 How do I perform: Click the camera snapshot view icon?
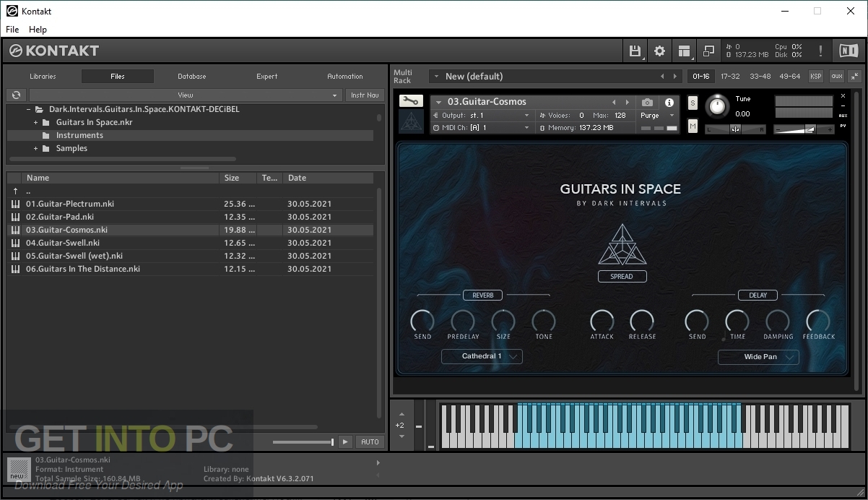pyautogui.click(x=648, y=103)
